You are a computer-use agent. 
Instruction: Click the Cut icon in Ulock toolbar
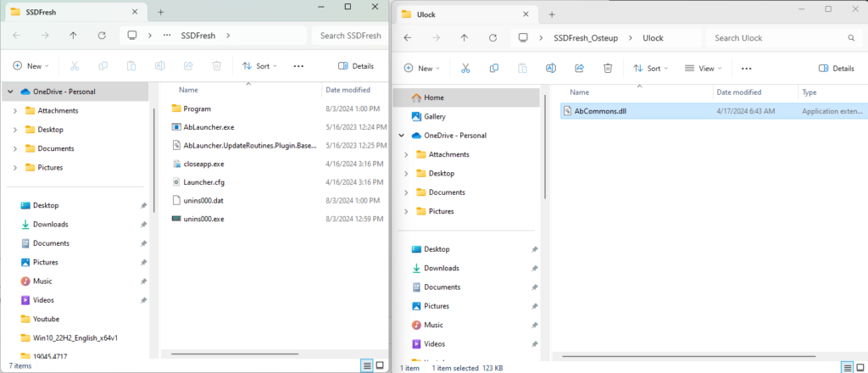tap(465, 69)
